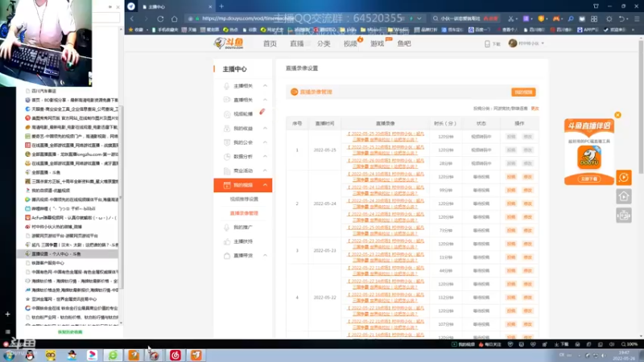Click the undo arrow toolbar icon
This screenshot has height=362, width=644.
click(x=621, y=19)
